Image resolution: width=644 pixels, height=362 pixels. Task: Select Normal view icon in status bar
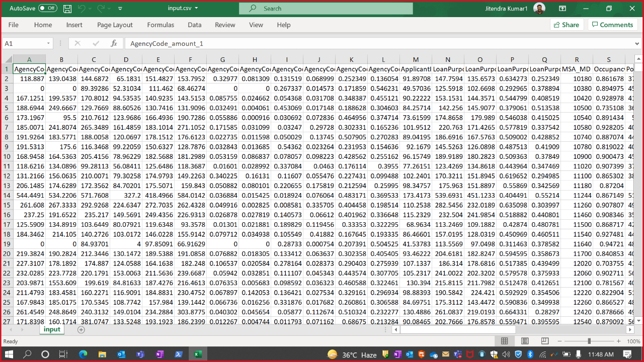tap(505, 341)
